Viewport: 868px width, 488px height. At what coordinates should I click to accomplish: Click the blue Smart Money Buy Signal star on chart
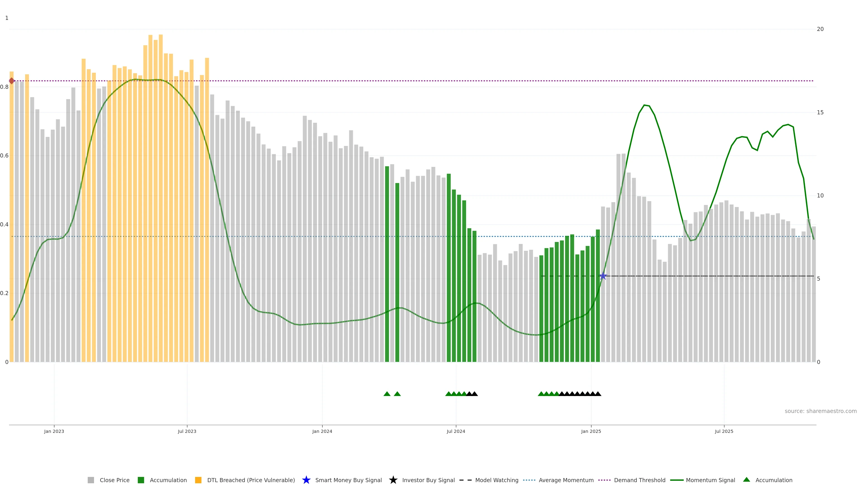click(603, 276)
